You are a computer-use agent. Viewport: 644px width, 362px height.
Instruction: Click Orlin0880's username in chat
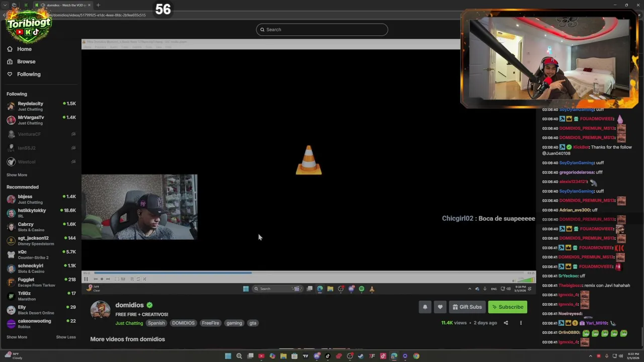tap(570, 333)
